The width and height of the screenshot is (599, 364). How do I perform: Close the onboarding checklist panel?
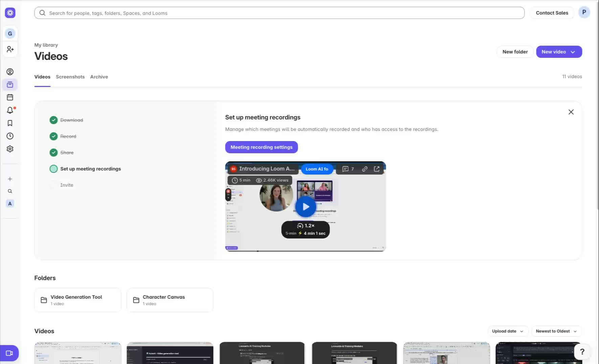[571, 112]
